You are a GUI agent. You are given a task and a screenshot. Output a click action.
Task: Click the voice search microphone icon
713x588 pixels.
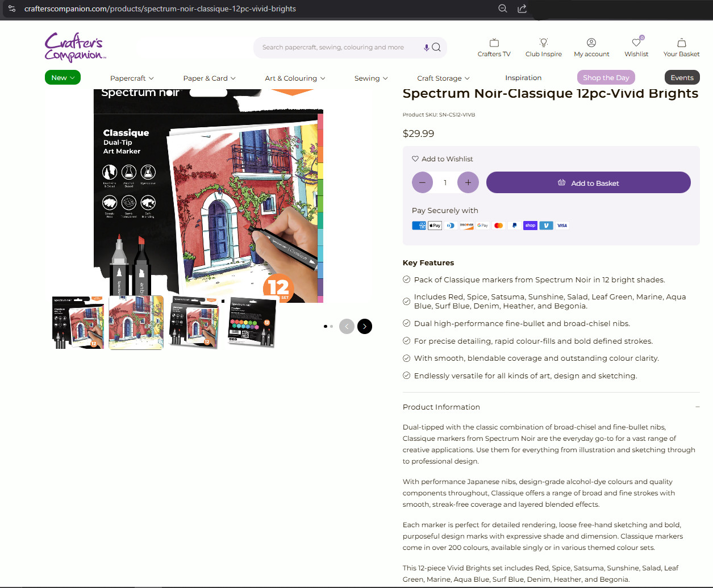click(x=427, y=48)
